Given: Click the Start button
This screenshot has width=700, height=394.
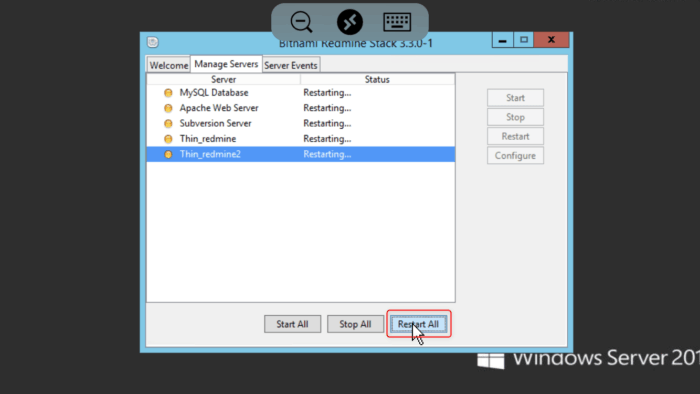Looking at the screenshot, I should tap(515, 98).
